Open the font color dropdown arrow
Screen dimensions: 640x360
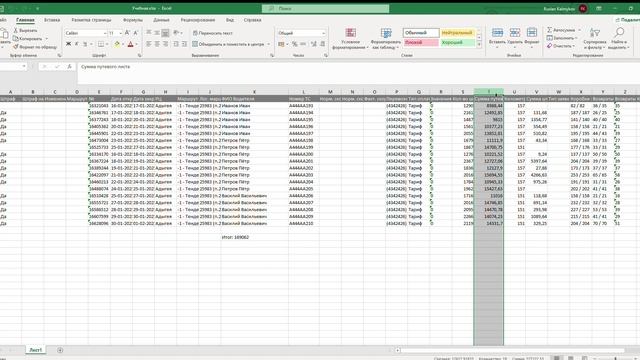click(x=136, y=44)
